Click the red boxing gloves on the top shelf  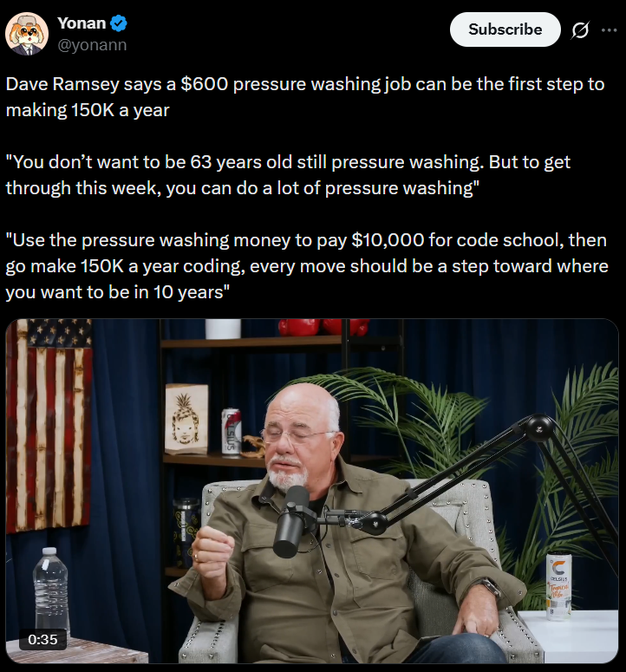pos(323,327)
